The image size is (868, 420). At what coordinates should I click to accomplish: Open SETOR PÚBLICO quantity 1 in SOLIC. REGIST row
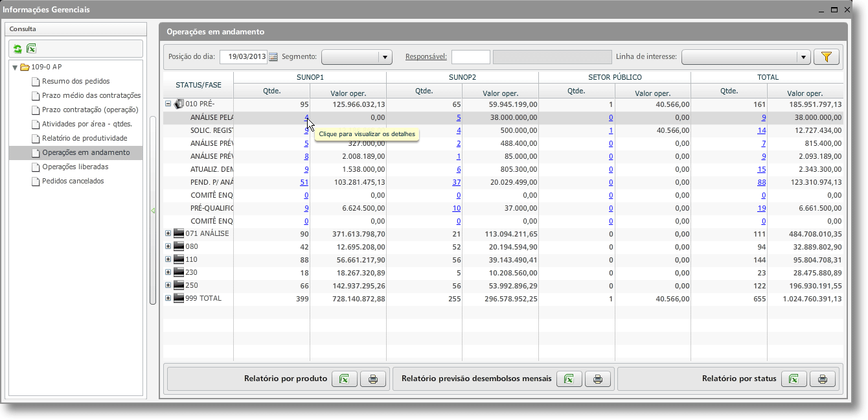point(611,130)
